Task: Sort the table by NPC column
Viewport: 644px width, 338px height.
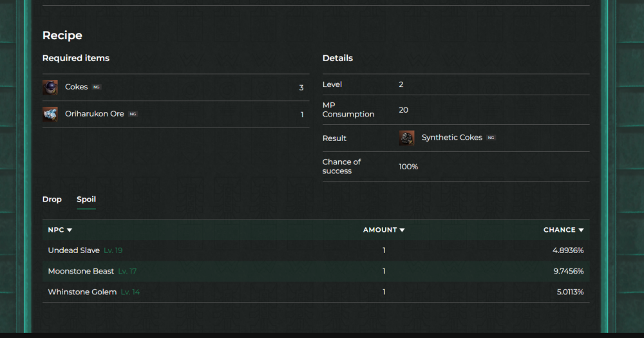Action: pos(60,230)
